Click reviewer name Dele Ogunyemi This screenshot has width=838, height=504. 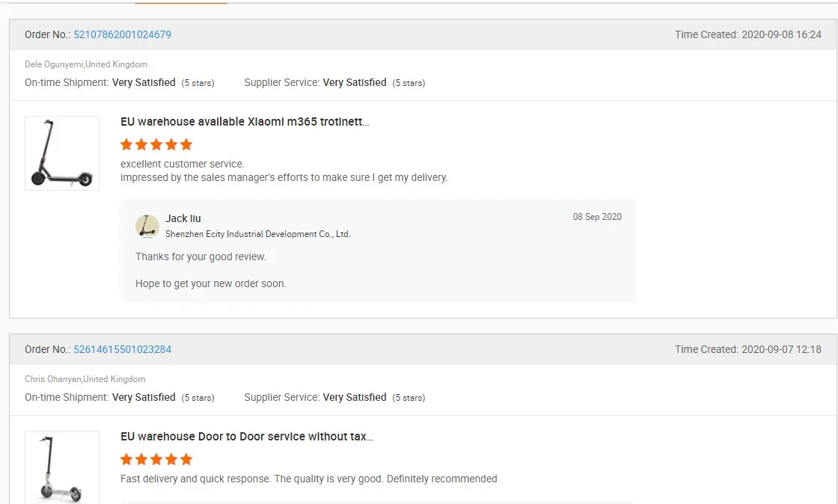coord(54,64)
